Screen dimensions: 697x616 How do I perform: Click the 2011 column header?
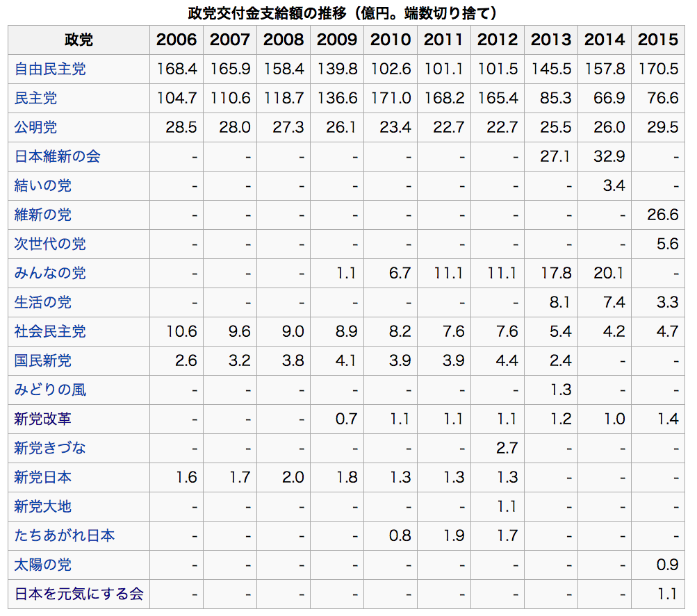444,40
